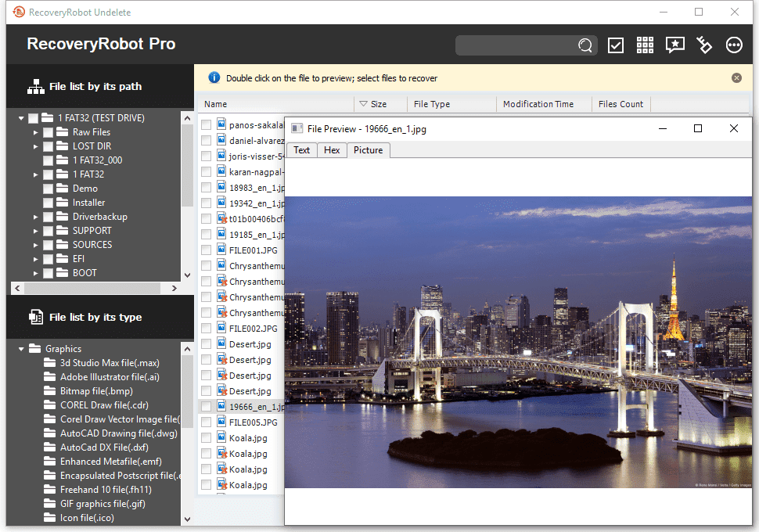Expand the LOST DIR tree node
The height and width of the screenshot is (532, 759).
[35, 146]
